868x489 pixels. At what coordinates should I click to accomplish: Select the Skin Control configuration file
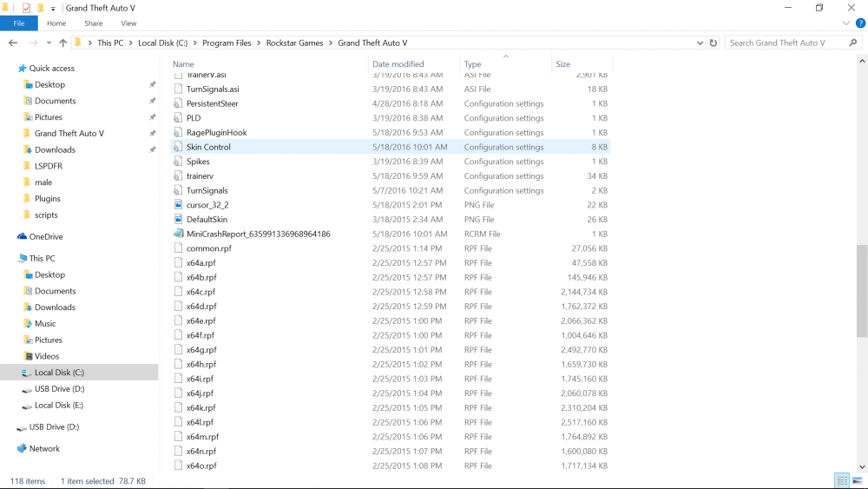[x=391, y=147]
